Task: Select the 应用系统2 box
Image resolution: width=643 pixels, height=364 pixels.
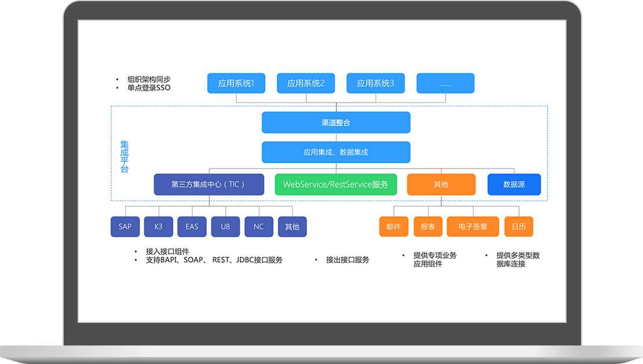Action: click(306, 83)
